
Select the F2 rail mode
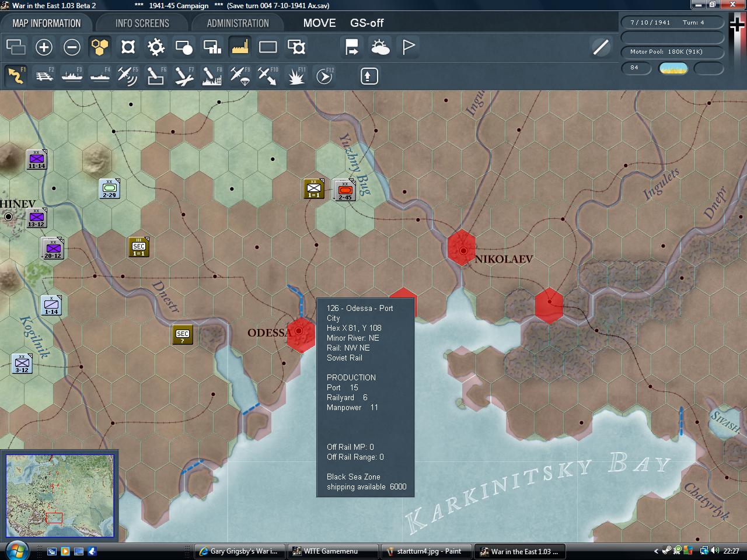pos(44,76)
